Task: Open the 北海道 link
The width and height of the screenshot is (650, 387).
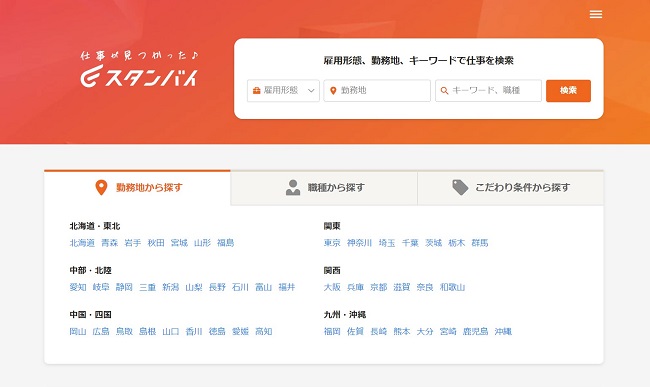Action: pyautogui.click(x=82, y=243)
